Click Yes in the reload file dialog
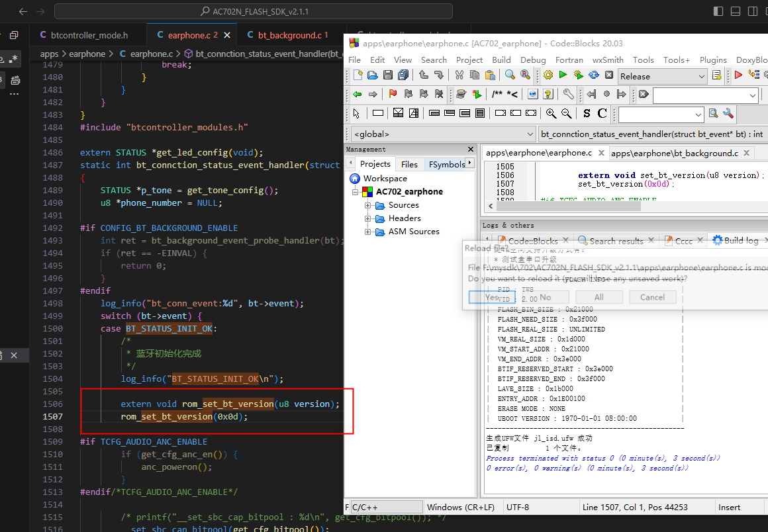768x532 pixels. point(492,297)
